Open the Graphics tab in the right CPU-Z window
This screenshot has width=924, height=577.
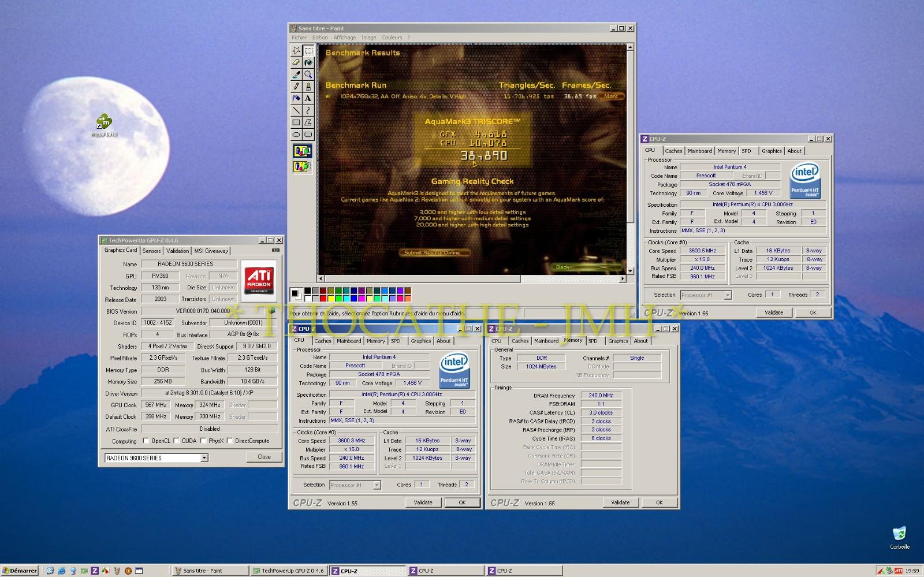(771, 151)
